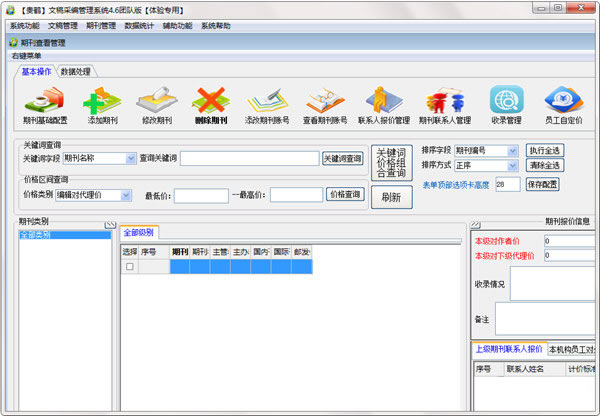The image size is (600, 416).
Task: Switch to the 本机构员工 tab
Action: pyautogui.click(x=572, y=349)
